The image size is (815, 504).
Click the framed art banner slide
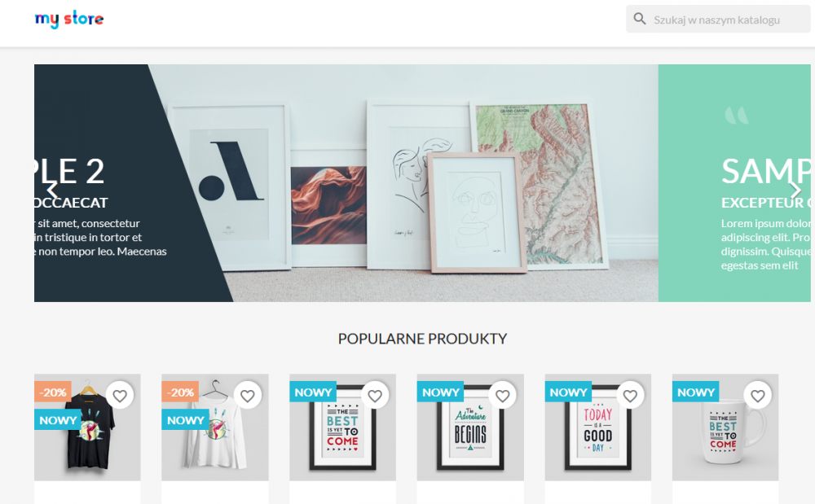click(x=422, y=183)
